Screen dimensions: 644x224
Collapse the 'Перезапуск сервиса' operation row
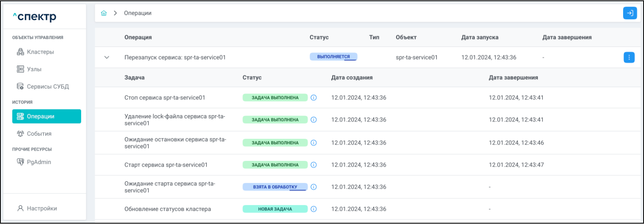click(107, 57)
